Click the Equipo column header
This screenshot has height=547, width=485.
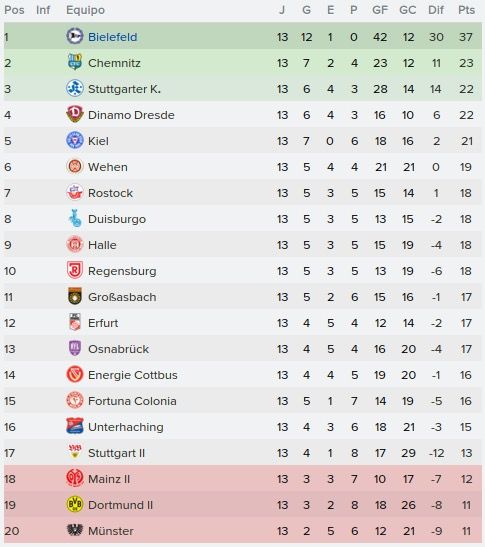(x=85, y=10)
